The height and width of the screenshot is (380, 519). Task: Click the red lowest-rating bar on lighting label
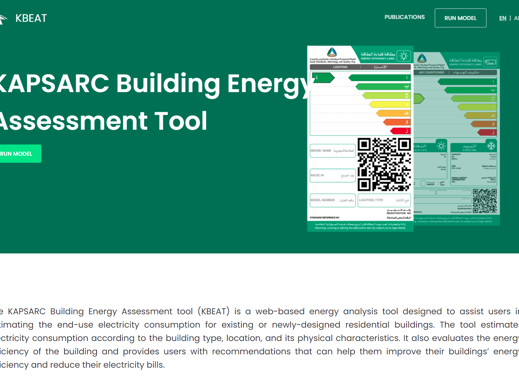pos(400,131)
